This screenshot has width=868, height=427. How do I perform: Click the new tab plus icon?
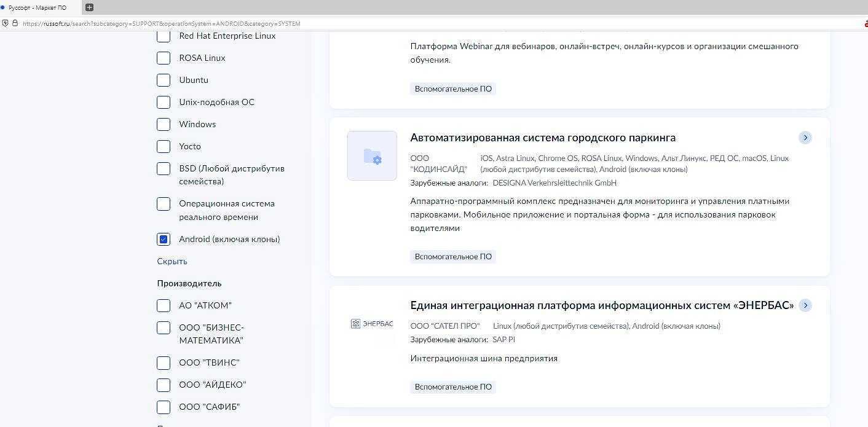pos(89,7)
